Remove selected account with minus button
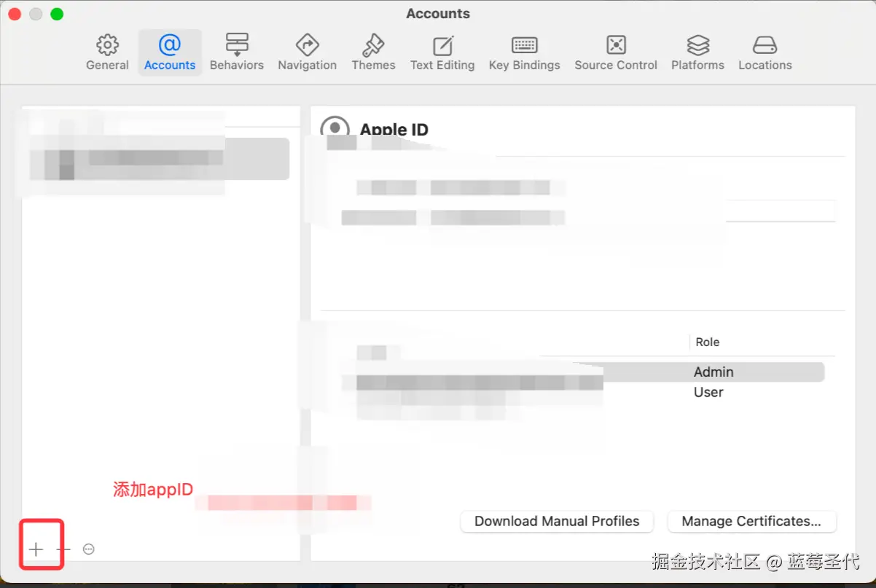 pyautogui.click(x=63, y=549)
